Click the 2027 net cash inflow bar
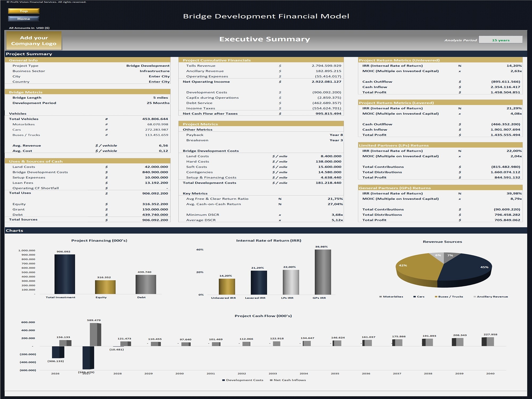 95,334
